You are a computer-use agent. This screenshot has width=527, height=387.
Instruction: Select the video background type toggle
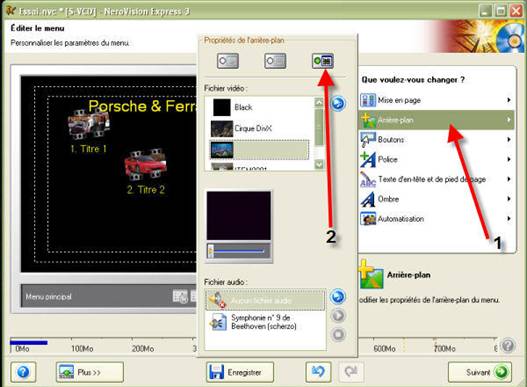323,61
